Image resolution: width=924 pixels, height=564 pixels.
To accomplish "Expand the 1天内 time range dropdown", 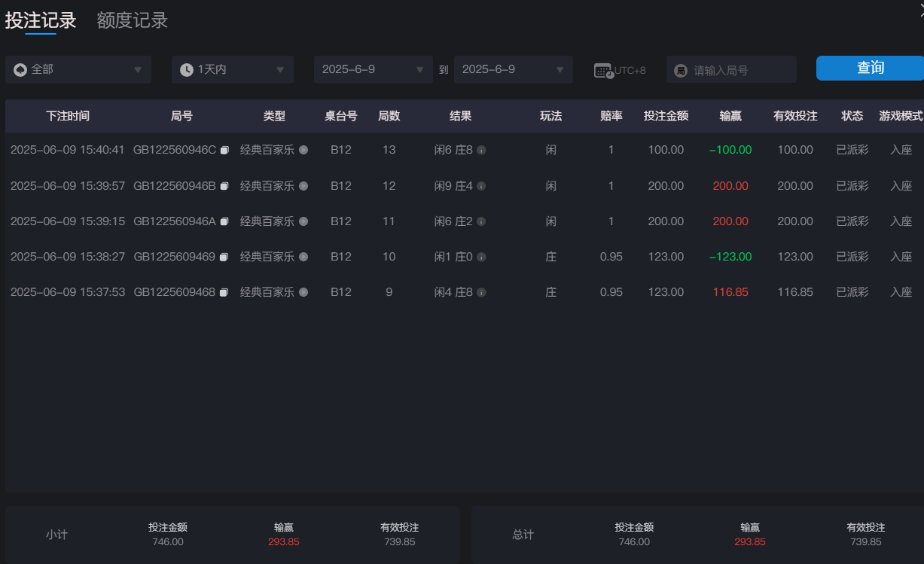I will pos(232,70).
